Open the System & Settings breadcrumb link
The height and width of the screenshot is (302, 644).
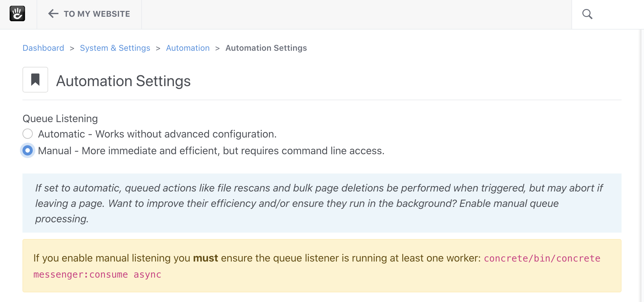point(115,48)
